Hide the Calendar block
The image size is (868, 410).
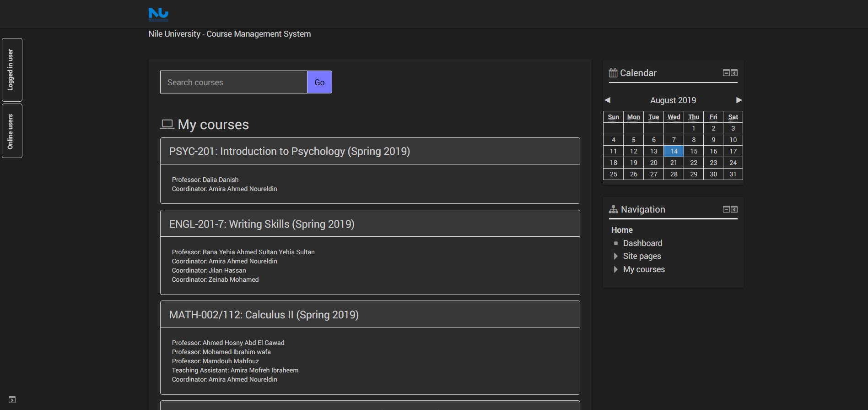pos(726,73)
